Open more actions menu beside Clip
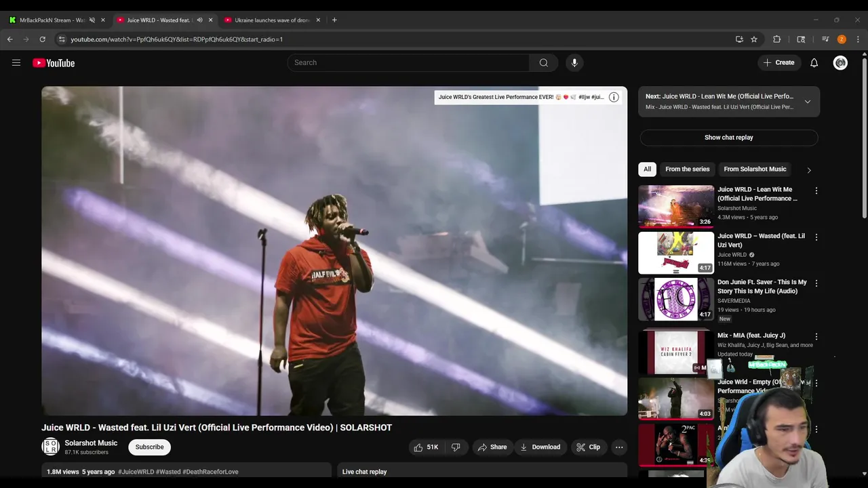The height and width of the screenshot is (488, 868). [619, 447]
